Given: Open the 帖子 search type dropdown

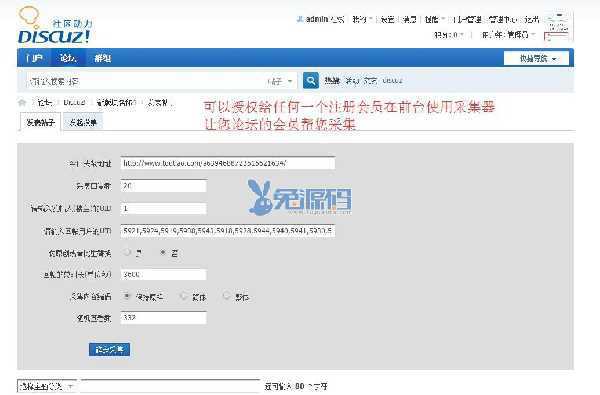Looking at the screenshot, I should coord(280,81).
